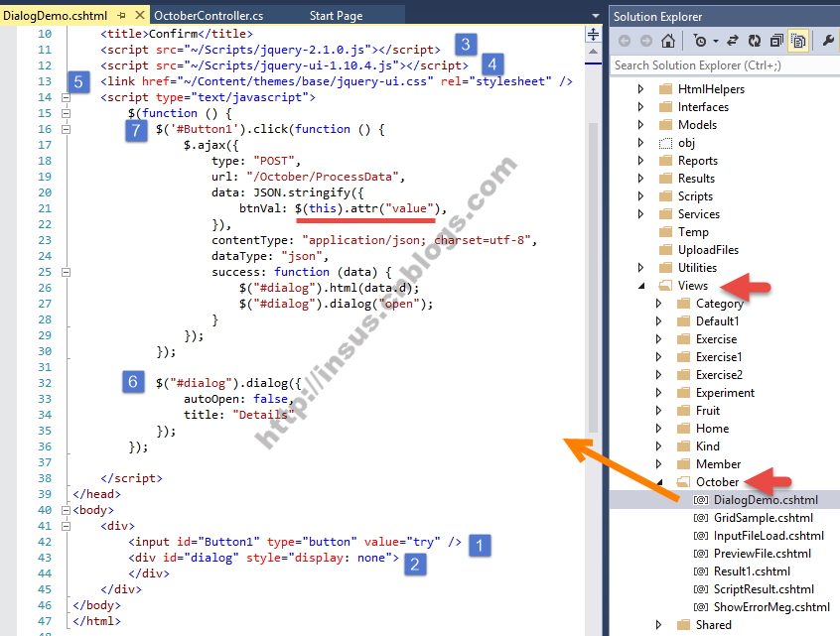Click the Home icon in Solution Explorer

tap(667, 41)
